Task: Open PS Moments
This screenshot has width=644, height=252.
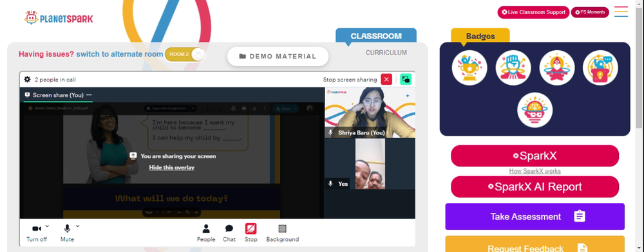Action: [590, 12]
